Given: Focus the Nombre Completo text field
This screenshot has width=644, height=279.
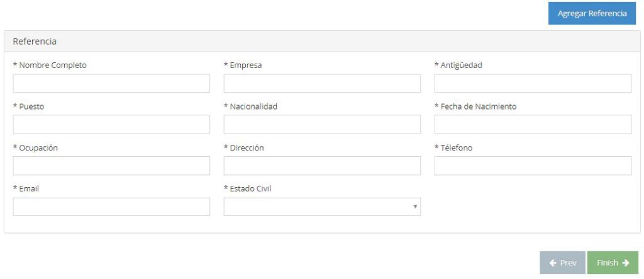Looking at the screenshot, I should [111, 83].
